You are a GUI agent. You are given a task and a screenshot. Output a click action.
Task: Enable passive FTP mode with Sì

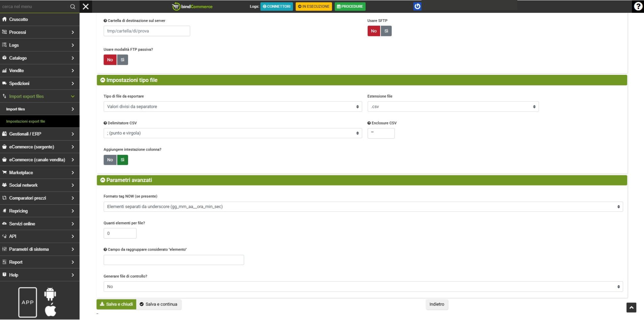pos(122,60)
